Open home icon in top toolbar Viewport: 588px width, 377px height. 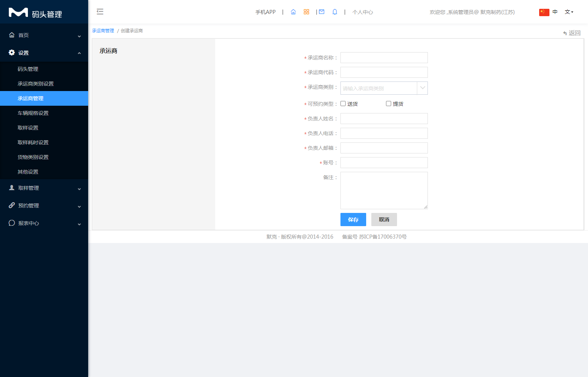click(293, 12)
